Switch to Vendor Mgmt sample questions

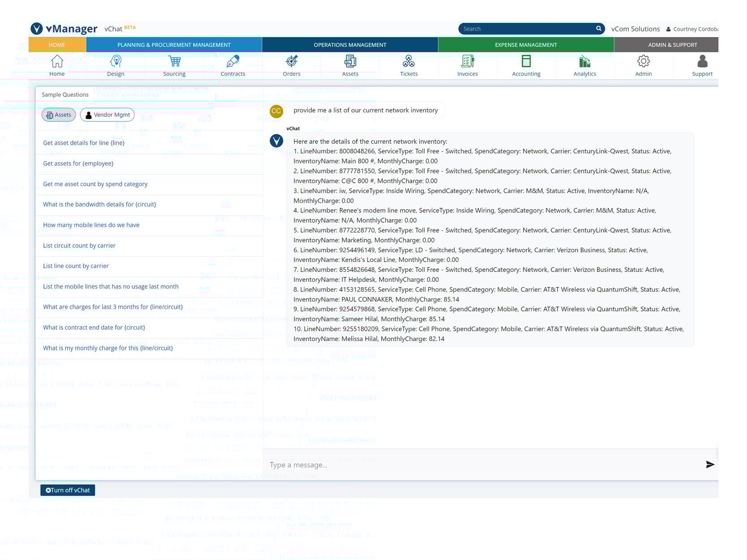coord(107,115)
